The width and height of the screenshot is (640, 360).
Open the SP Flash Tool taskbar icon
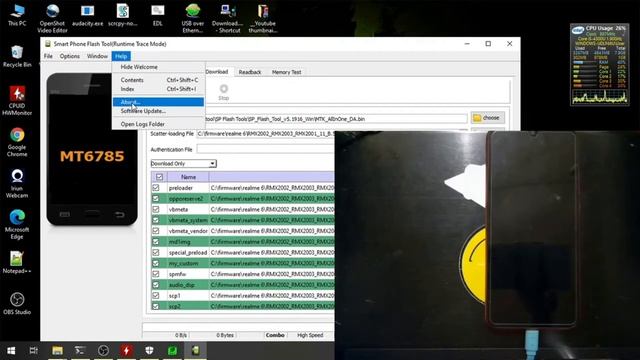coord(196,351)
